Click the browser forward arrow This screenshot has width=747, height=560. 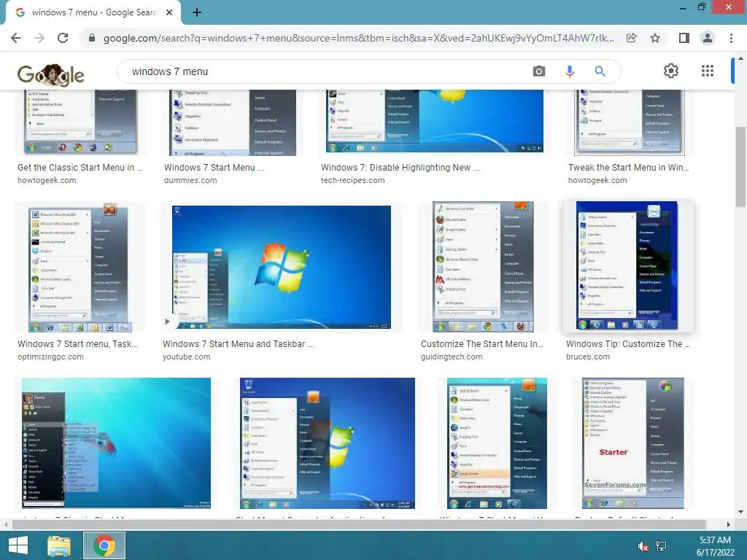point(39,38)
